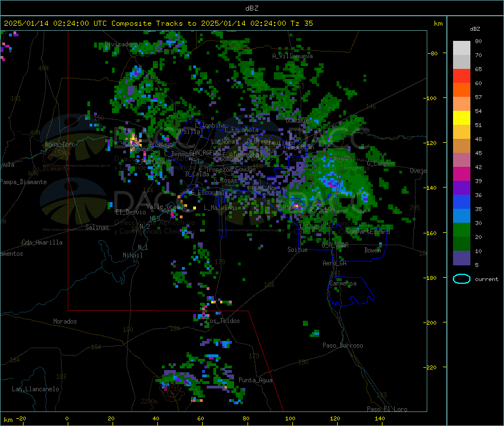Viewport: 504px width, 426px height.
Task: Click the A_Villanueva map label
Action: click(x=292, y=56)
